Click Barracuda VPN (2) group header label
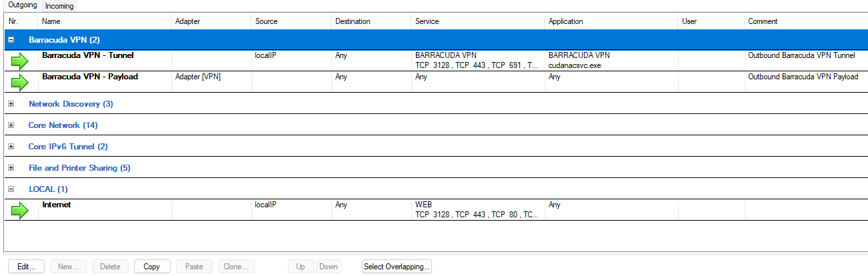This screenshot has height=276, width=868. pyautogui.click(x=64, y=40)
